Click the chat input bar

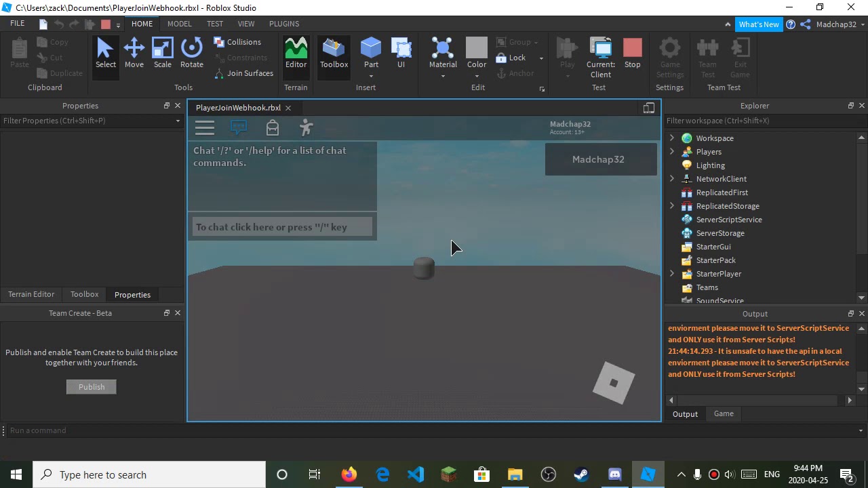pyautogui.click(x=282, y=227)
